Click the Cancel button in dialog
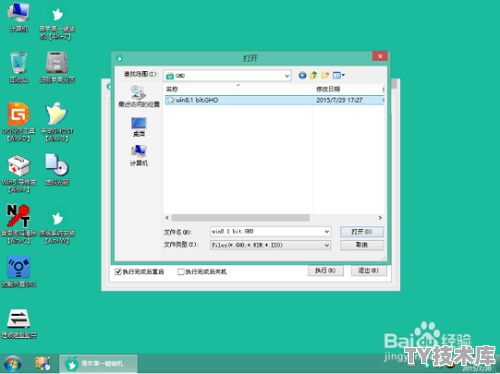This screenshot has width=500, height=374. click(x=362, y=245)
